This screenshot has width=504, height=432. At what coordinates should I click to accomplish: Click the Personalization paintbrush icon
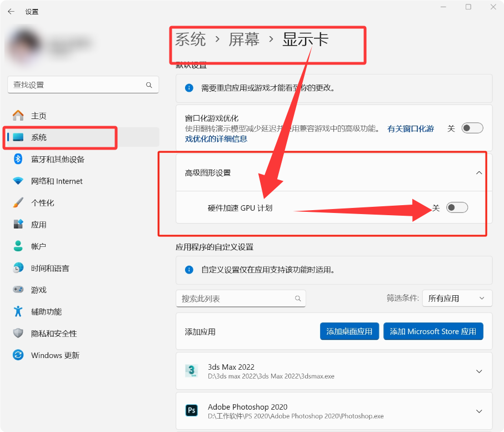(18, 203)
